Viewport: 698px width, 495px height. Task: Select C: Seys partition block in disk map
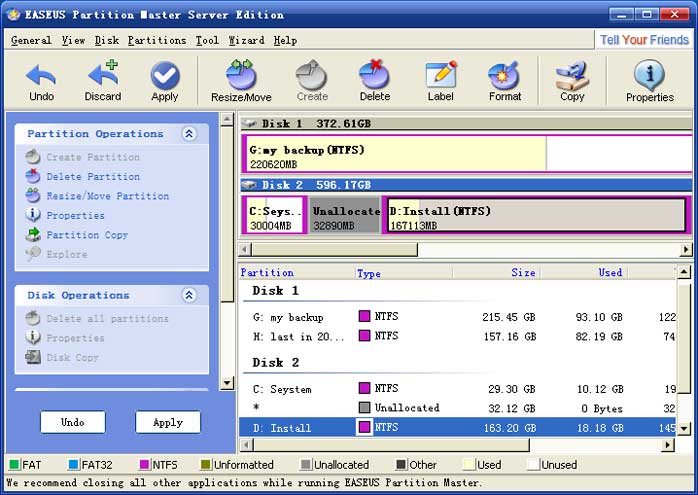coord(274,215)
